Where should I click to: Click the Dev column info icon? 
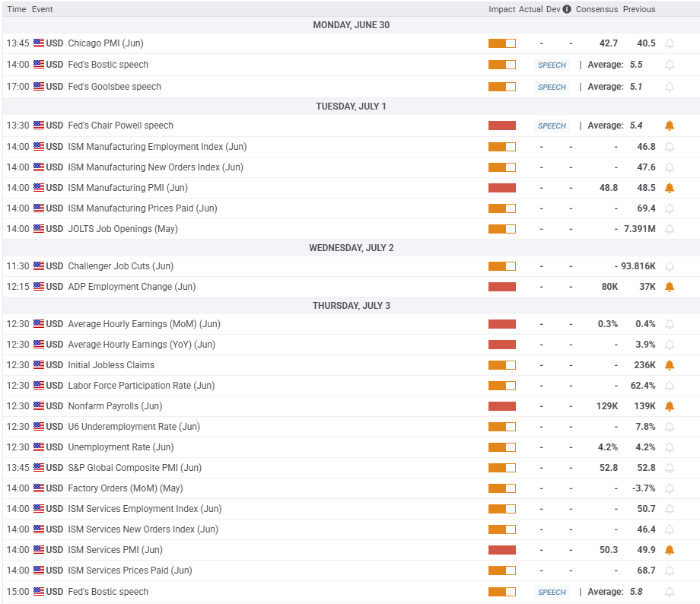[567, 9]
